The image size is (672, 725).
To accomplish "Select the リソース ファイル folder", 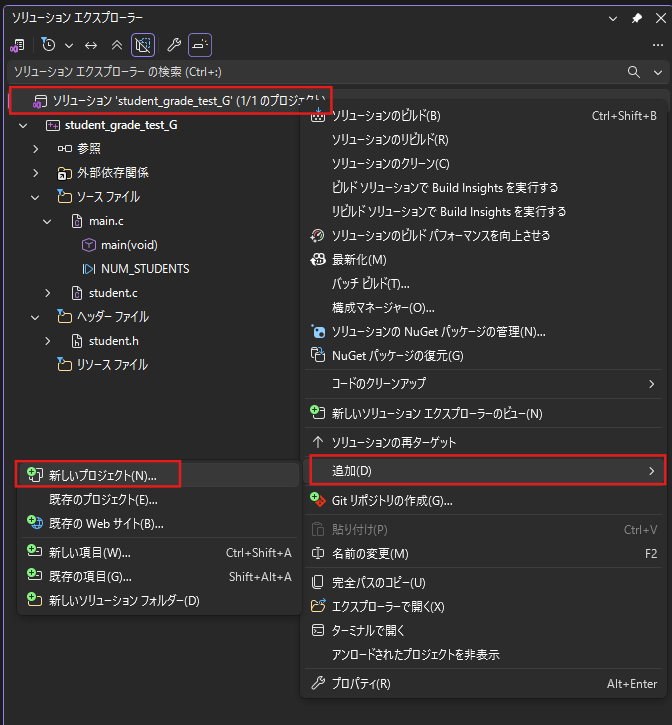I will point(112,365).
